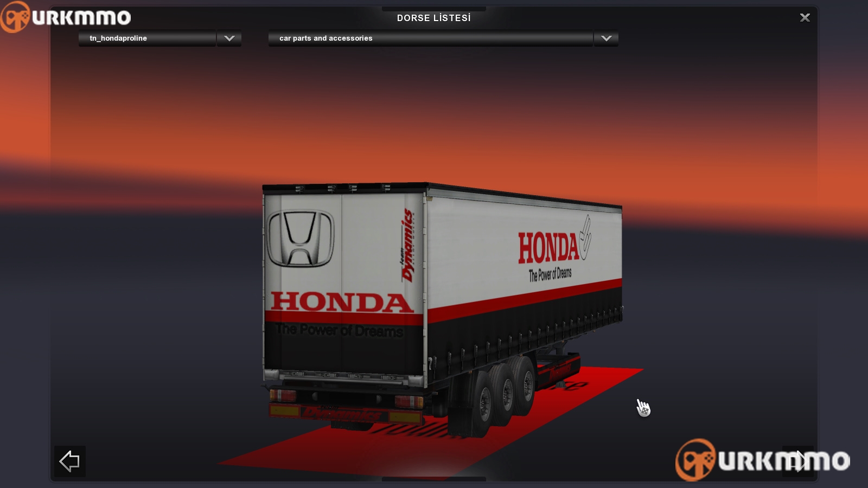This screenshot has width=868, height=488.
Task: Close the Dorse Listesi window
Action: [x=805, y=17]
